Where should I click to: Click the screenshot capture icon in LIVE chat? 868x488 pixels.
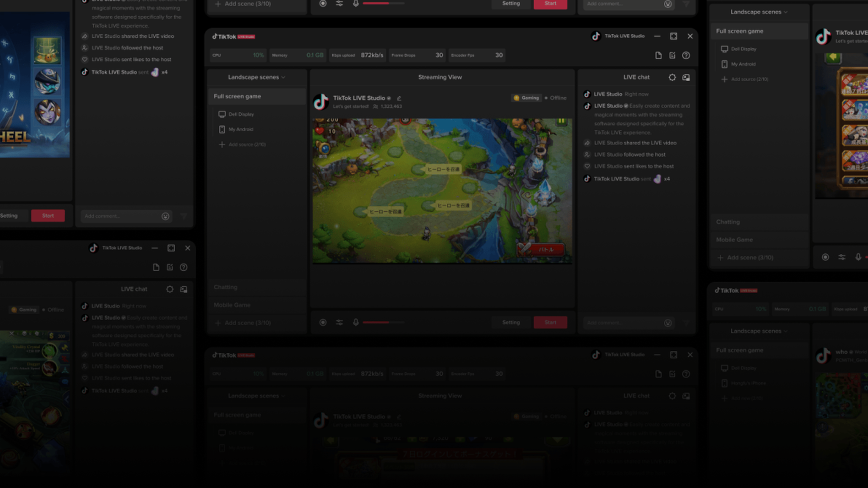686,77
